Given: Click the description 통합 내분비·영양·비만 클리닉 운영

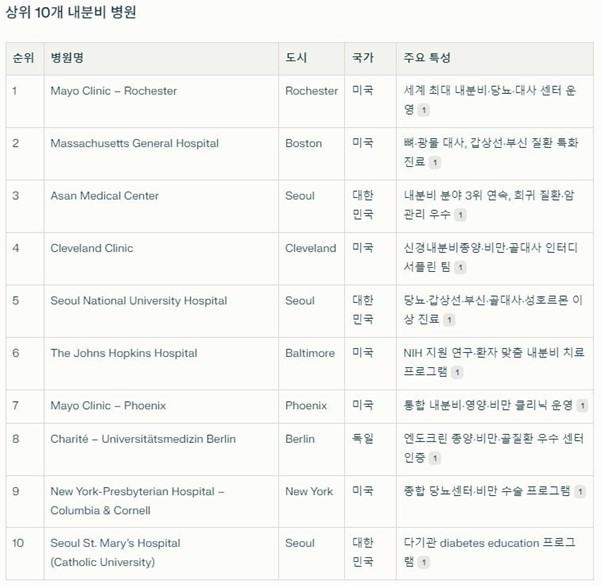Looking at the screenshot, I should click(x=488, y=405).
